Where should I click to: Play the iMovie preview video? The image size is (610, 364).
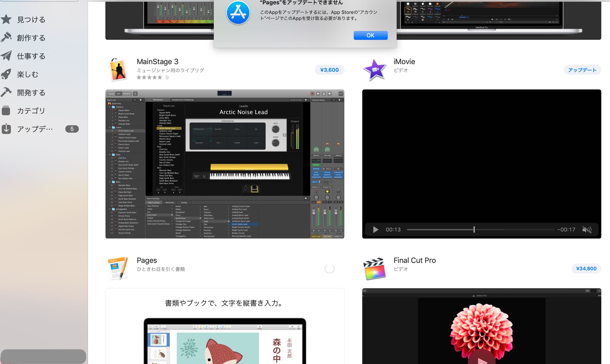376,230
